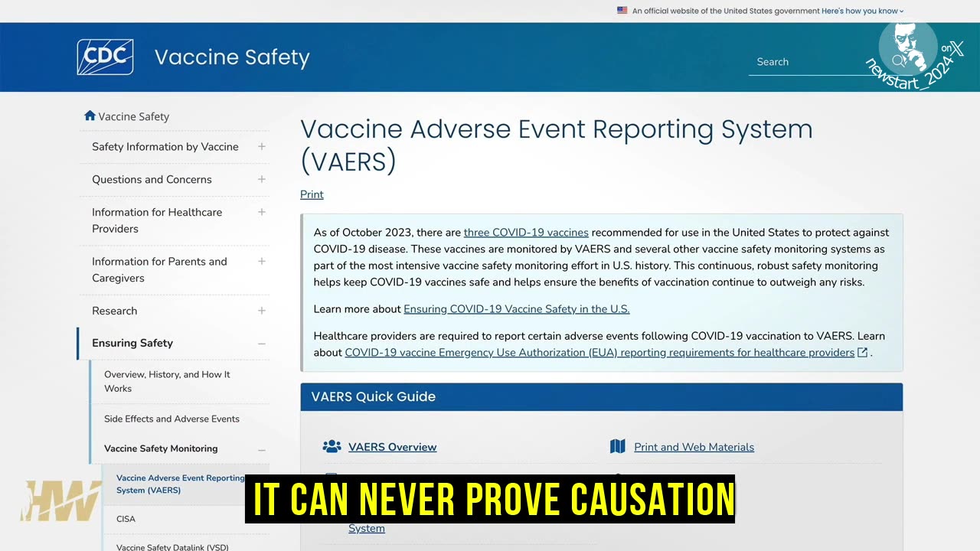Open the VAERS Overview link

(393, 447)
